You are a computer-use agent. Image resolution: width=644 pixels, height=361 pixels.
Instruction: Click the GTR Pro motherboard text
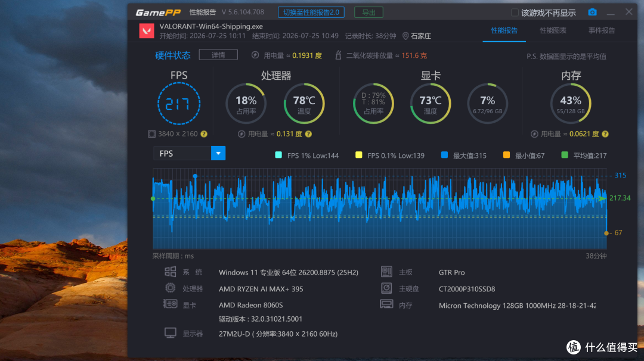coord(452,272)
